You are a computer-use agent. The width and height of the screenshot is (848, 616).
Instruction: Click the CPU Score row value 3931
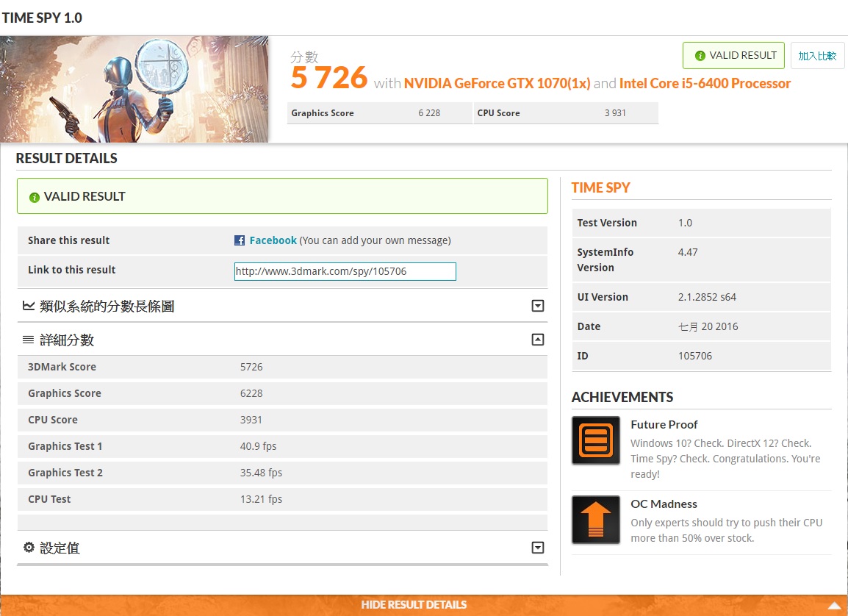pos(251,420)
